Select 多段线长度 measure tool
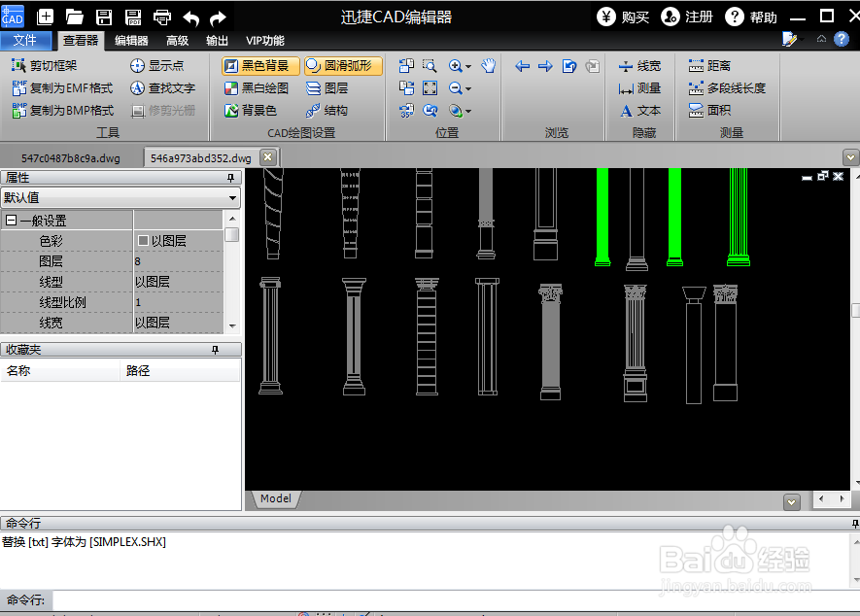 tap(727, 88)
